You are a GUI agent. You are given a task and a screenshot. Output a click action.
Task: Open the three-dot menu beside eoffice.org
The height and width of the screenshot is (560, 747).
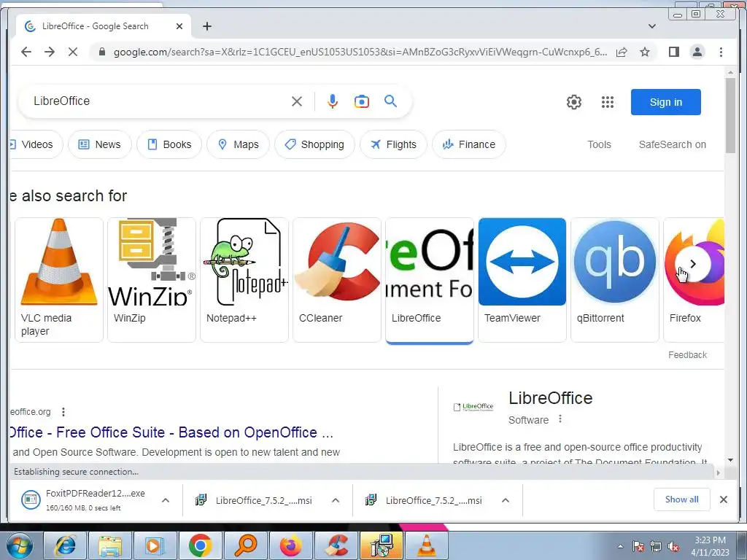[63, 412]
